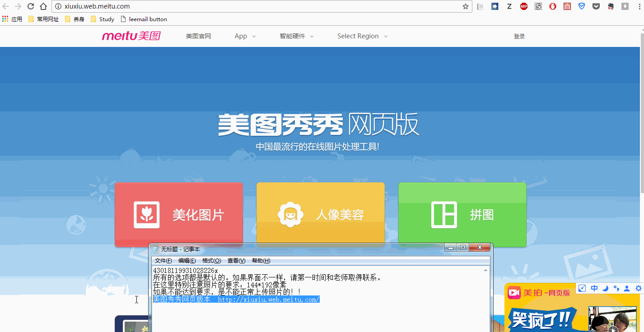Click the IME user account icon
Image resolution: width=644 pixels, height=332 pixels.
click(x=627, y=288)
